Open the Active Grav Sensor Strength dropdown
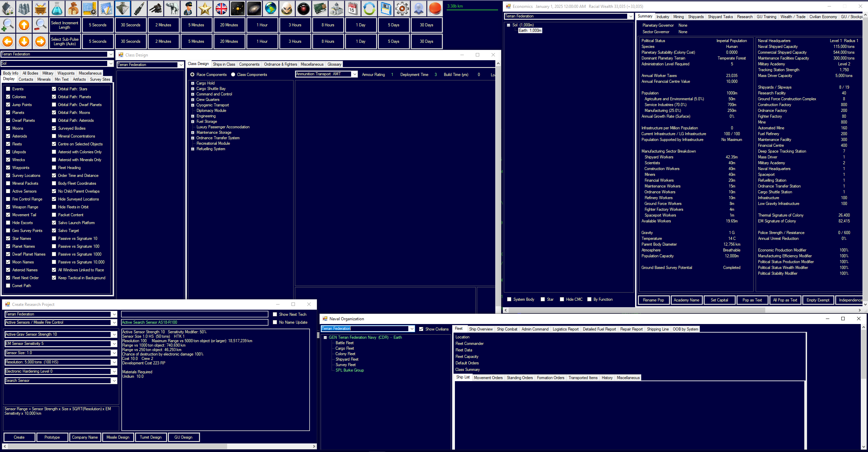Viewport: 868px width, 452px height. [x=114, y=334]
